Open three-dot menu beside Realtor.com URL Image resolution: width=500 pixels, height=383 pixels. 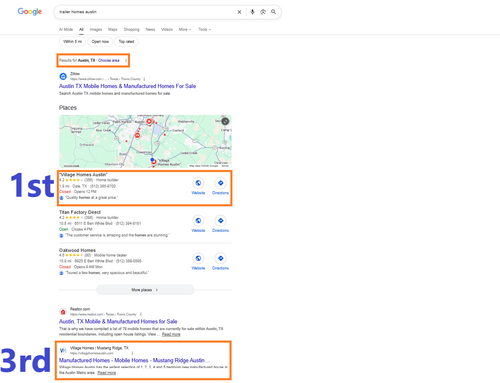pos(141,314)
